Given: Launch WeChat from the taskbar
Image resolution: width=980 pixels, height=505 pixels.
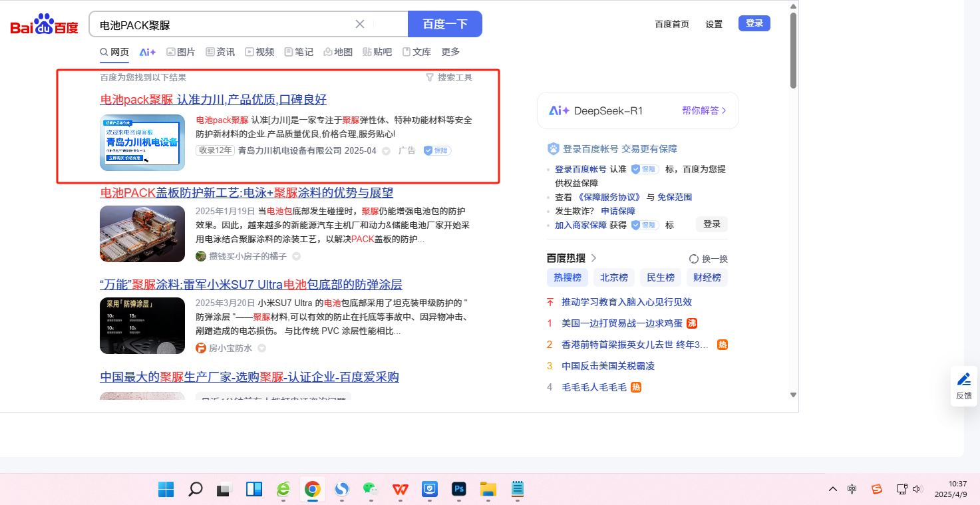Looking at the screenshot, I should point(370,490).
